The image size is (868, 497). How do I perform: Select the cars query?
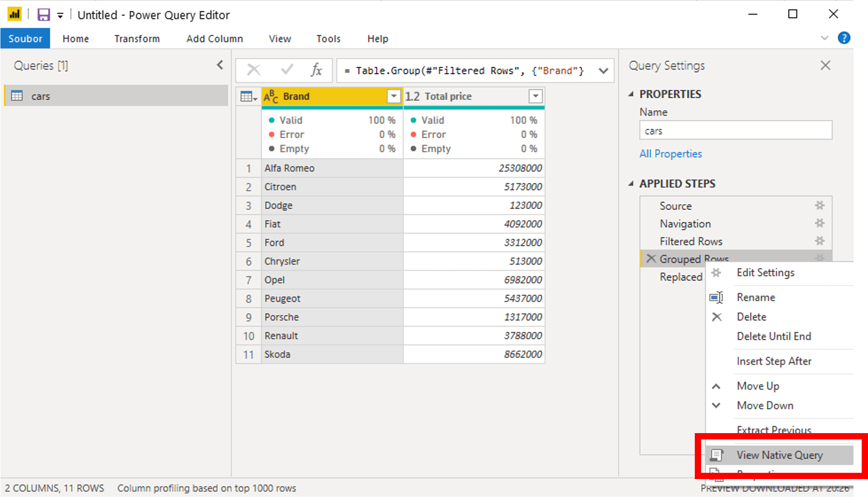(x=116, y=96)
